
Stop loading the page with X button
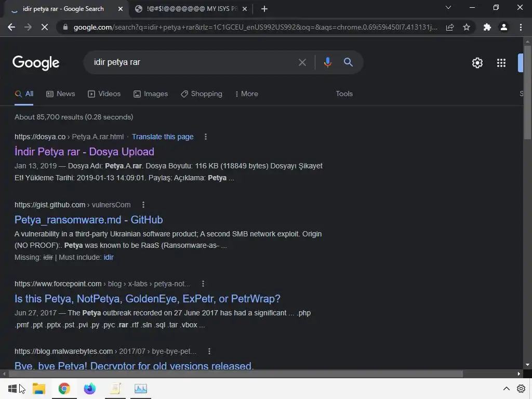tap(45, 27)
